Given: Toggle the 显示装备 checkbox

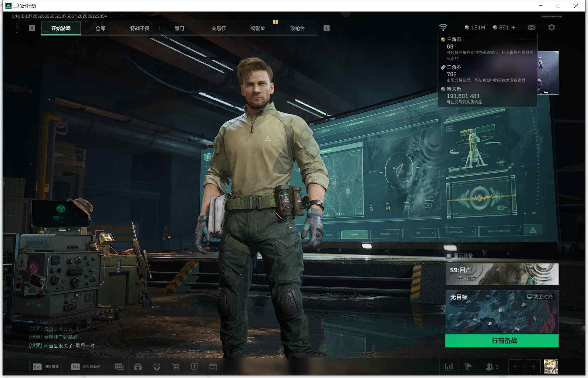Looking at the screenshot, I should coord(448,256).
